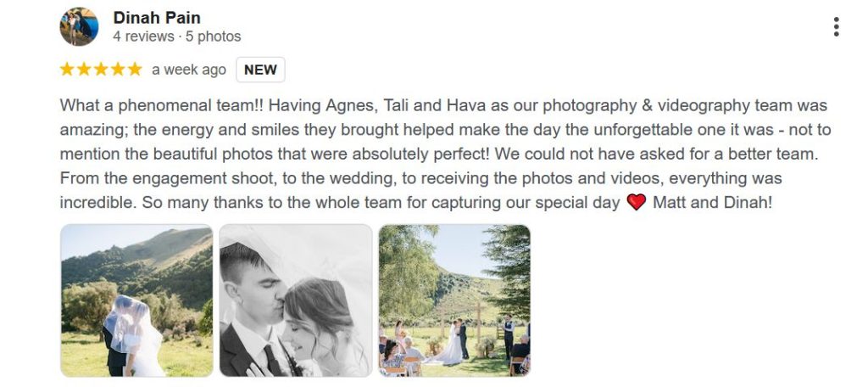Open the three-dot more options menu
The width and height of the screenshot is (868, 387).
[836, 27]
